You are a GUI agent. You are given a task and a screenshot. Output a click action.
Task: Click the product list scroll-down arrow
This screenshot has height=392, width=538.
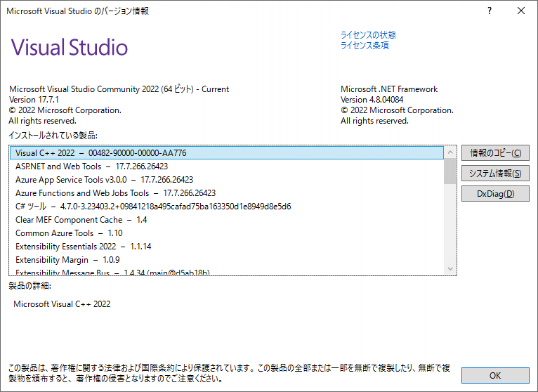click(450, 269)
